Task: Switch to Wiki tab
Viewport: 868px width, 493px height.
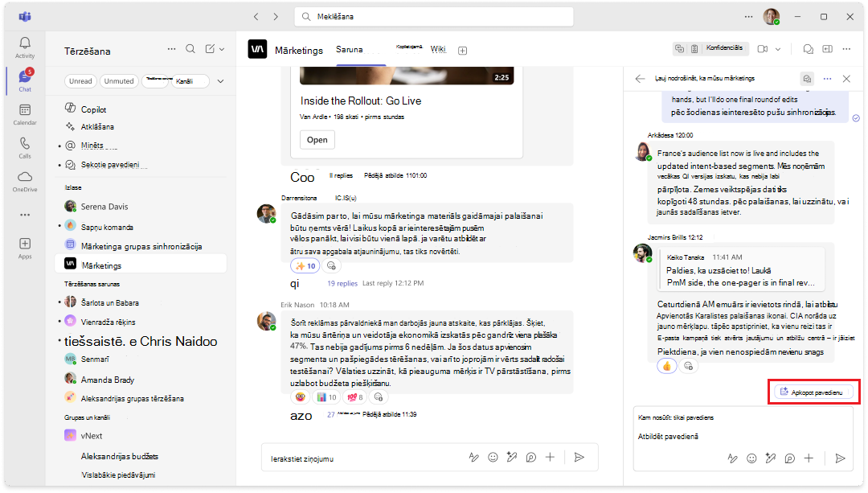Action: tap(439, 49)
